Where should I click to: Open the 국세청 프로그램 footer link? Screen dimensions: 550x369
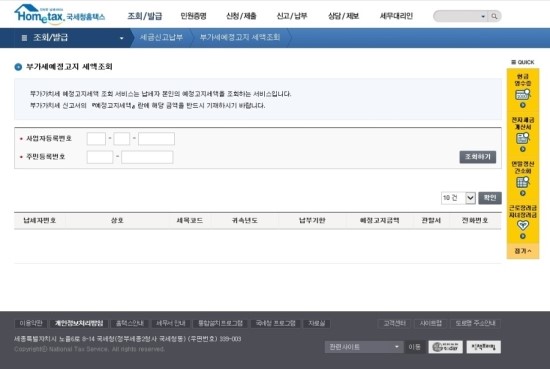(x=275, y=323)
